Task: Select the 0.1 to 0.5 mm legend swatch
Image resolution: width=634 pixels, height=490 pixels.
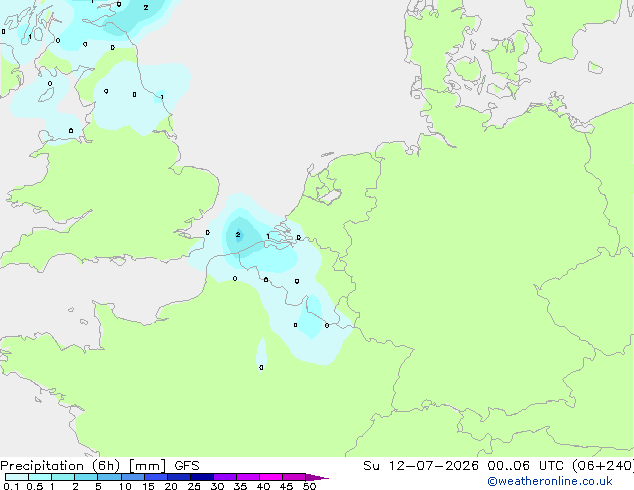Action: 17,477
